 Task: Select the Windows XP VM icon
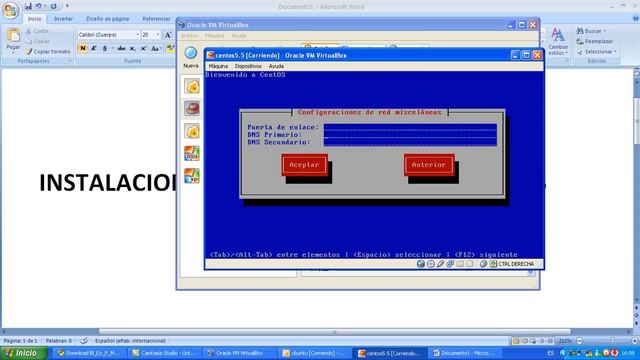click(x=192, y=176)
